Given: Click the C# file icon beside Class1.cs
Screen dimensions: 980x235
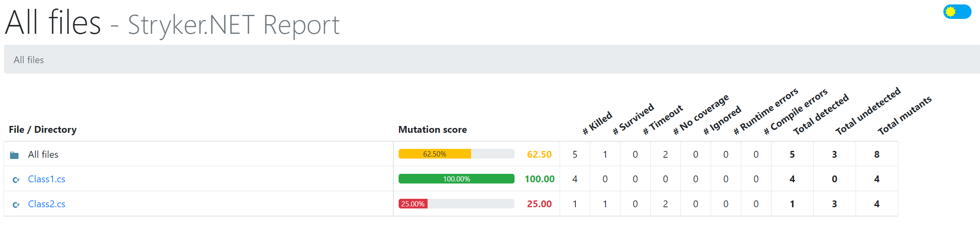Looking at the screenshot, I should point(16,180).
